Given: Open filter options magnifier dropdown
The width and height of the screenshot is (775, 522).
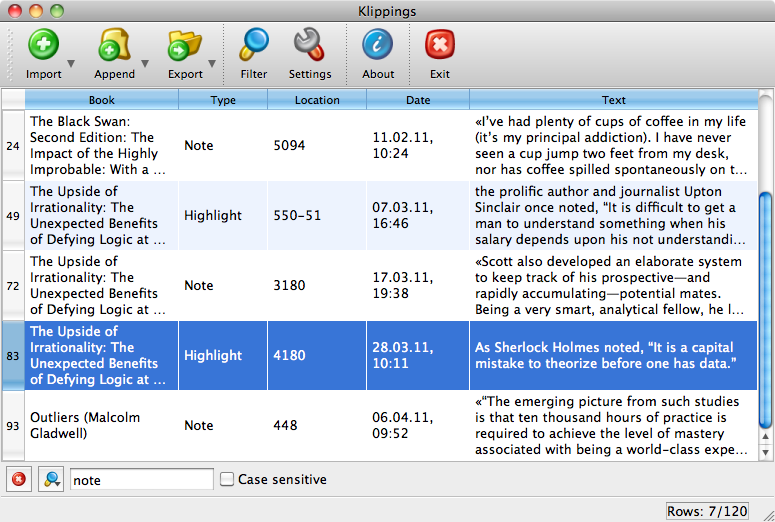Looking at the screenshot, I should click(x=51, y=479).
